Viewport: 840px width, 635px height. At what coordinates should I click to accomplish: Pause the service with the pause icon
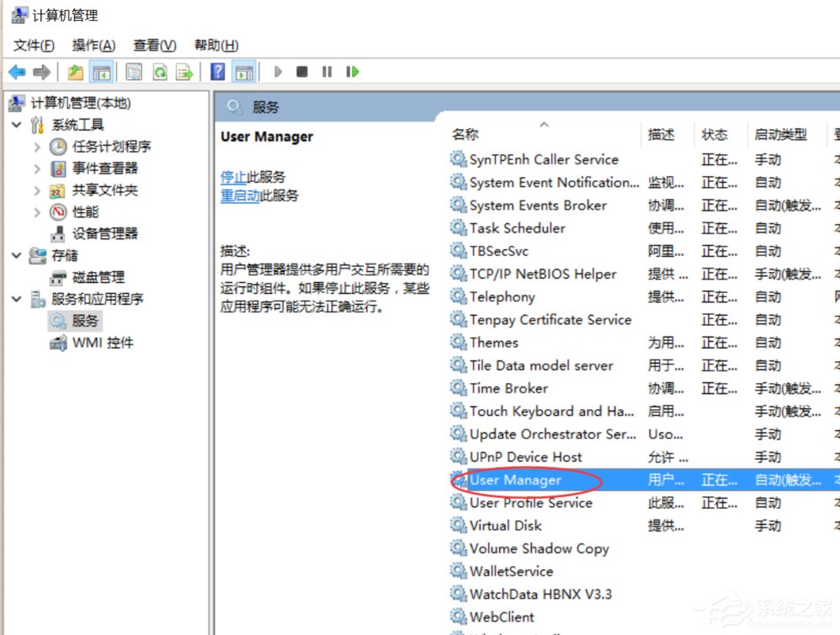click(x=326, y=72)
